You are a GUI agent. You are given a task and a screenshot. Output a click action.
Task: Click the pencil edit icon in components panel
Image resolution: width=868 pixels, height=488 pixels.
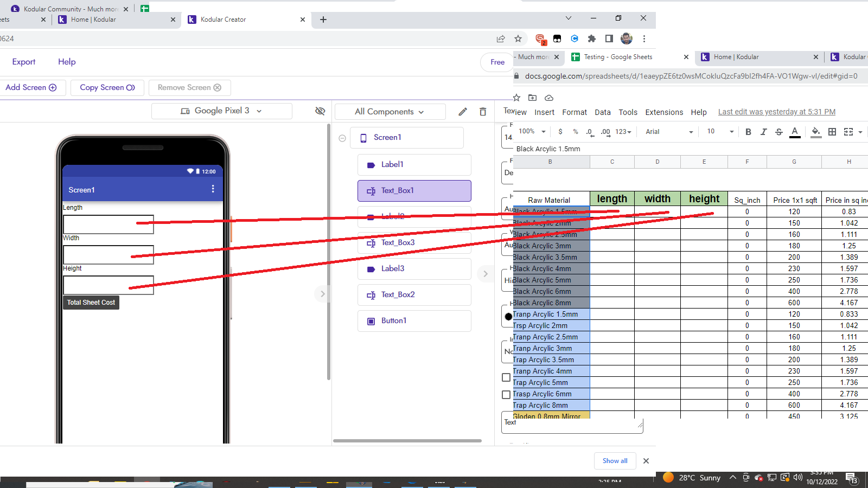coord(462,111)
